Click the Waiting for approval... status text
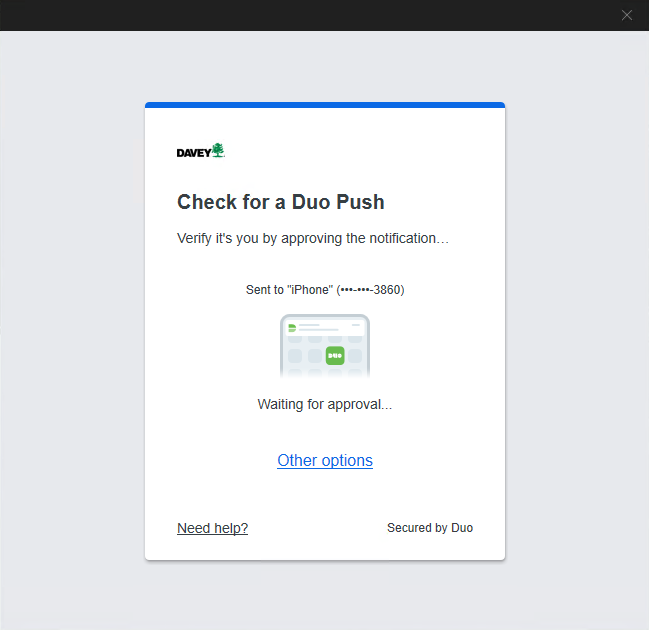Image resolution: width=649 pixels, height=630 pixels. tap(325, 404)
